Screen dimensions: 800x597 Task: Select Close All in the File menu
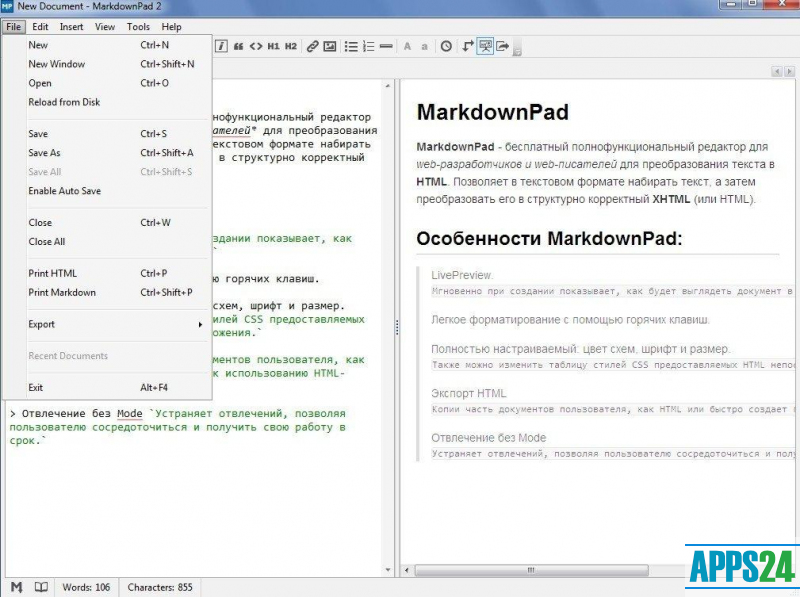click(107, 241)
